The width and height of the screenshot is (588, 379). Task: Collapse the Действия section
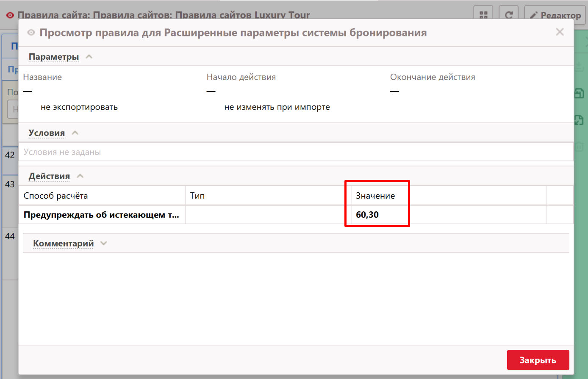click(80, 176)
